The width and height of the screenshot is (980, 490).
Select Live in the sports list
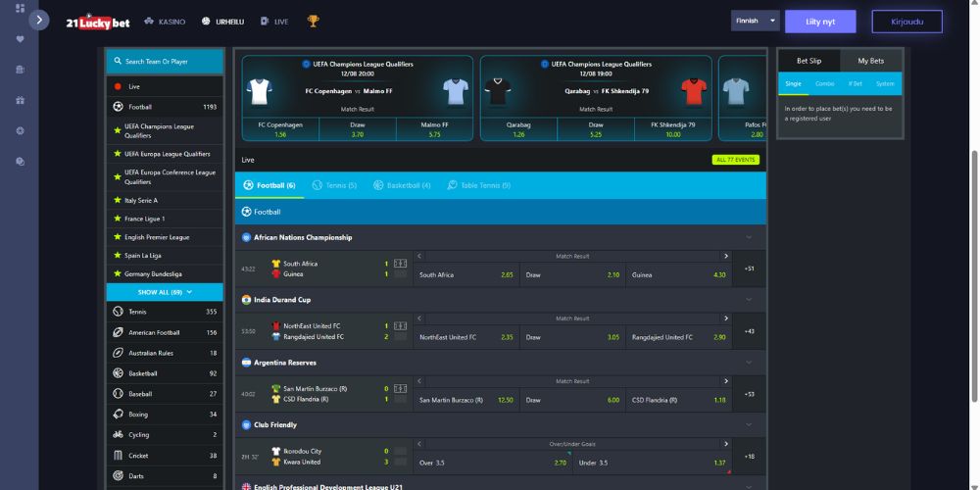165,87
